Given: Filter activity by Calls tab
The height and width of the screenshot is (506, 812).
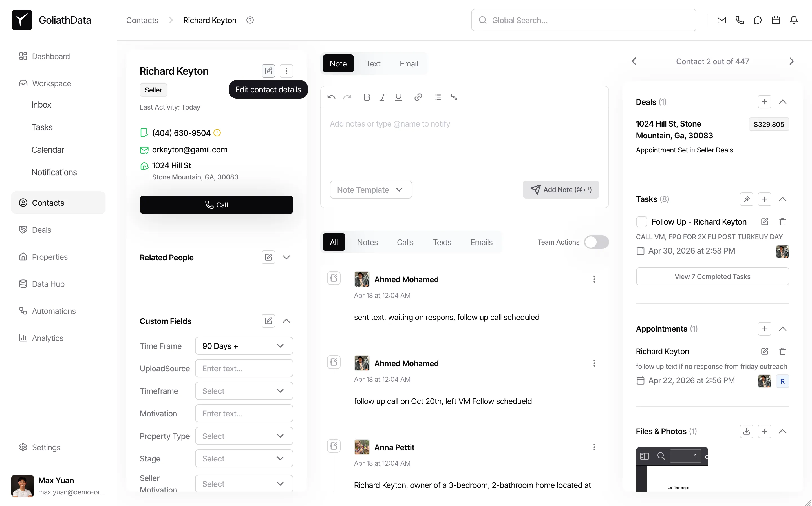Looking at the screenshot, I should pyautogui.click(x=405, y=242).
